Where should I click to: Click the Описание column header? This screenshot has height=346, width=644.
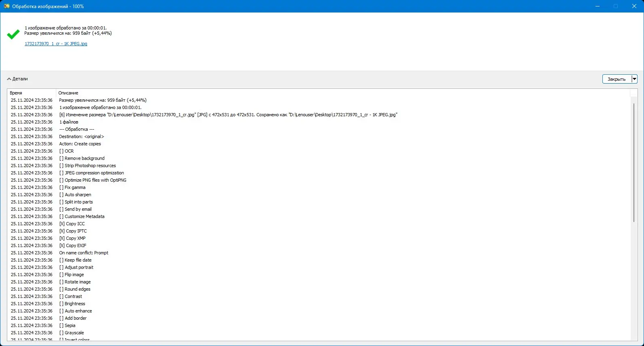[x=343, y=93]
